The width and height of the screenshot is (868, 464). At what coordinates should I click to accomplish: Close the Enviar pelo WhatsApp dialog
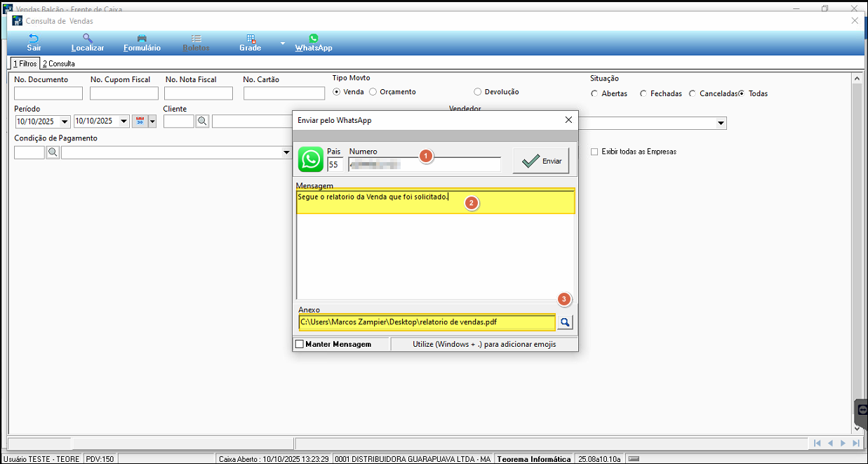pyautogui.click(x=568, y=120)
